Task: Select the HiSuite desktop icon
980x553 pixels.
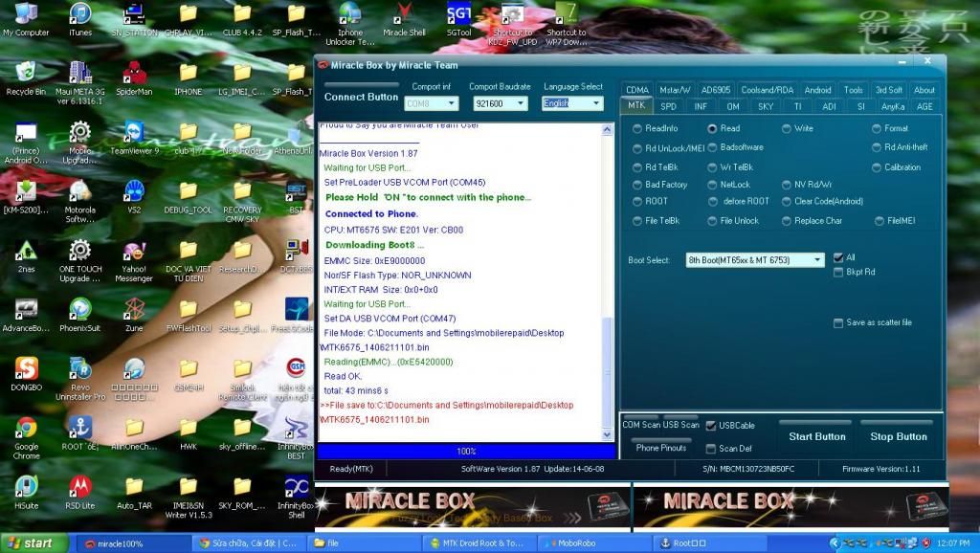Action: coord(26,493)
